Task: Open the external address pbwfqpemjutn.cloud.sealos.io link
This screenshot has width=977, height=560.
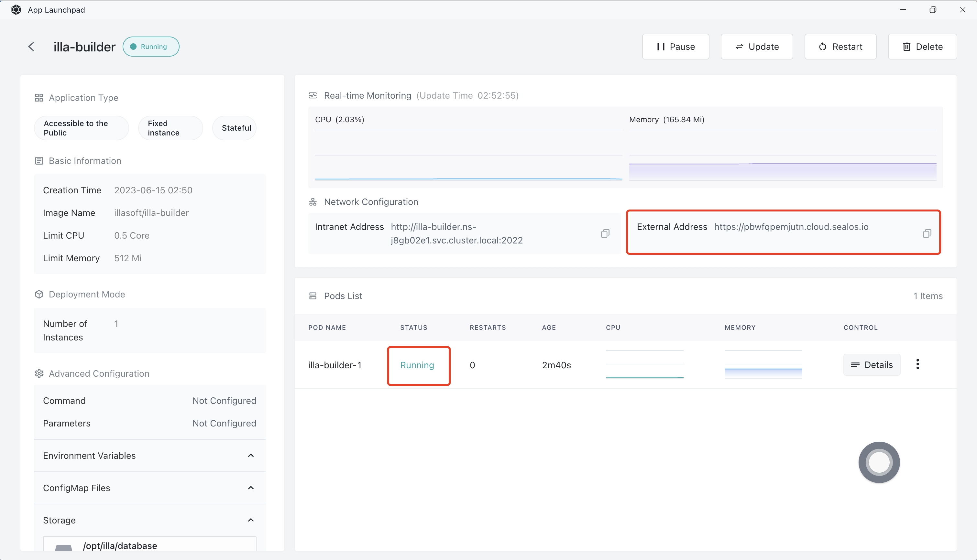Action: [791, 227]
